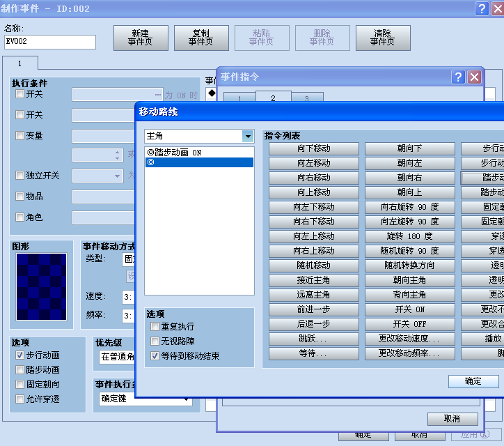Image resolution: width=504 pixels, height=446 pixels.
Task: Click the 复制事件页 button
Action: [201, 38]
